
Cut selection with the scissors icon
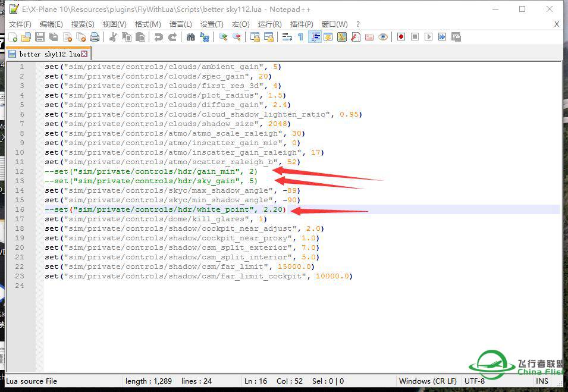point(112,37)
